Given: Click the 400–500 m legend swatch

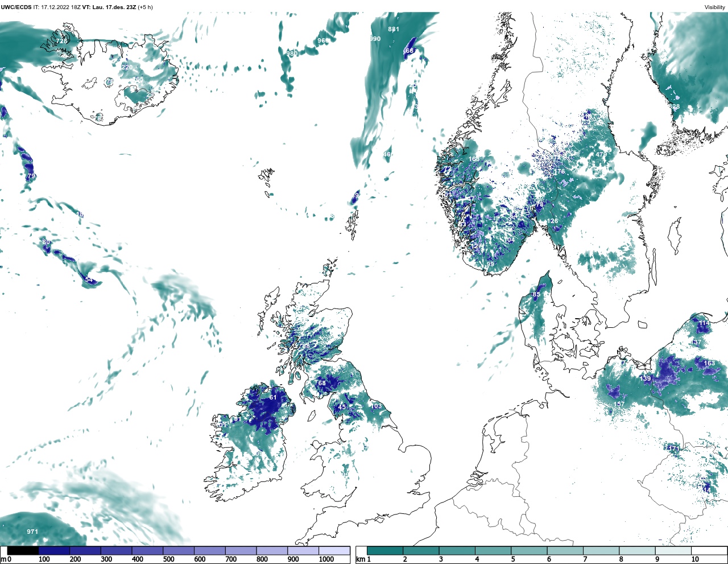Looking at the screenshot, I should [x=147, y=550].
